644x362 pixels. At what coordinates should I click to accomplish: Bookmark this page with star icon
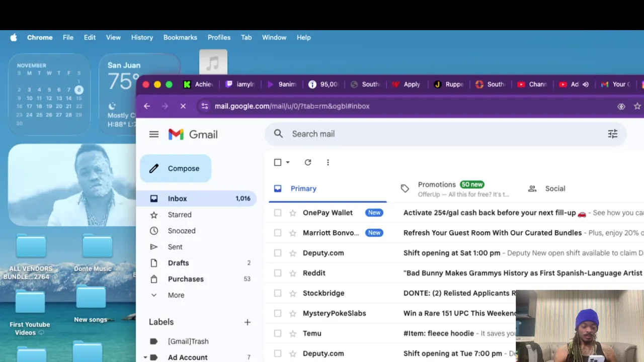pyautogui.click(x=637, y=106)
